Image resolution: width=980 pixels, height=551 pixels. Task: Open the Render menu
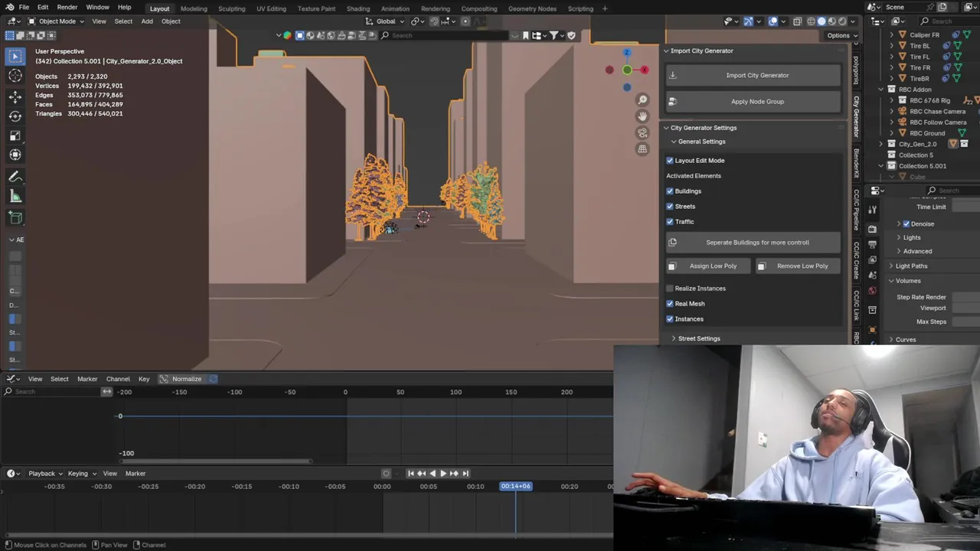coord(67,7)
